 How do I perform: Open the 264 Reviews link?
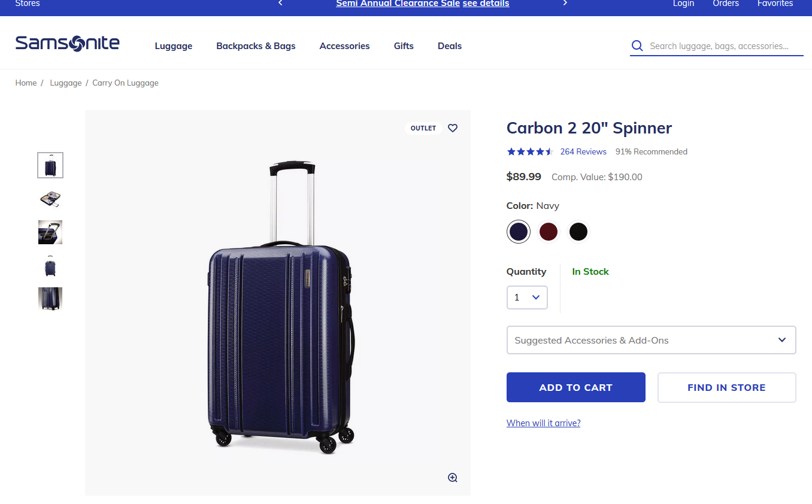[x=583, y=152]
